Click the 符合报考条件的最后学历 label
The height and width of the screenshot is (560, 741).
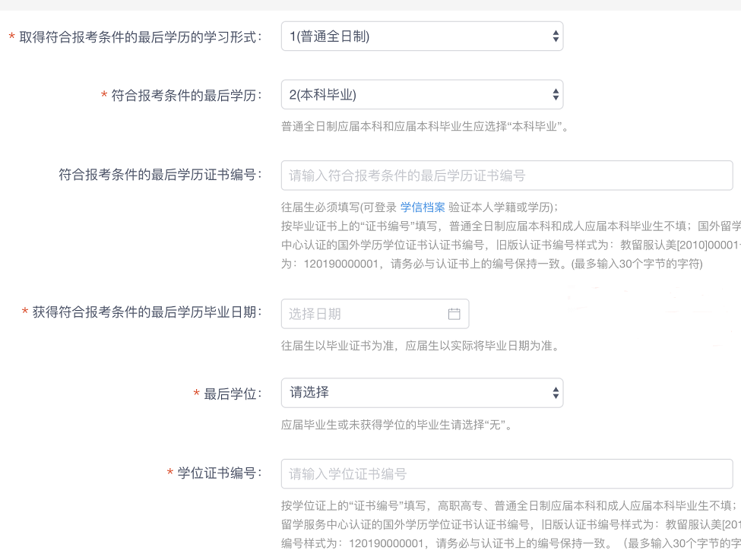pos(186,95)
